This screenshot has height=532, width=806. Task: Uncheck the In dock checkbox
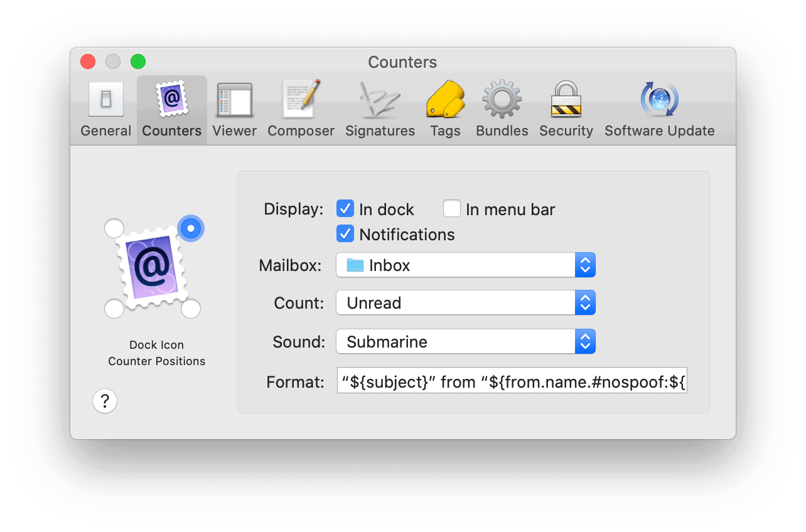(345, 208)
